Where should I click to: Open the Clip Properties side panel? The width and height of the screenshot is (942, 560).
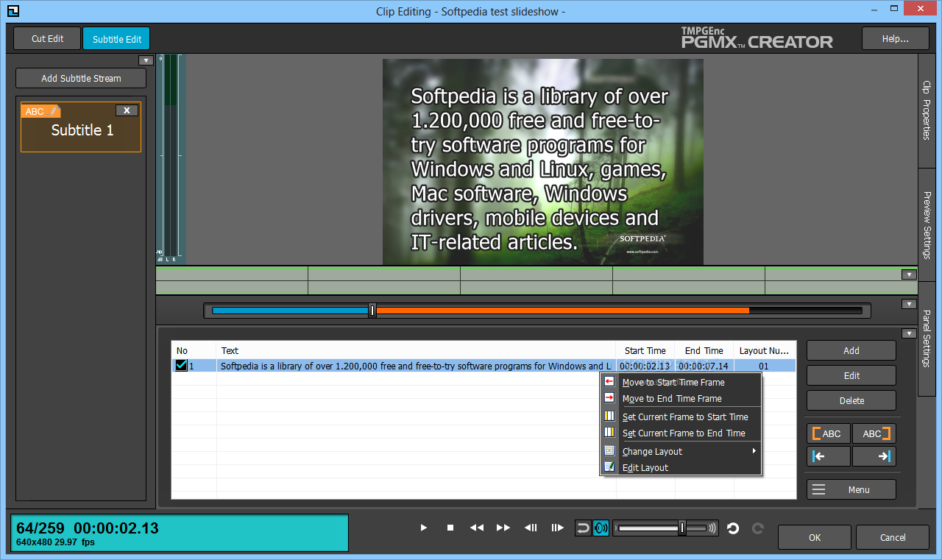(927, 110)
